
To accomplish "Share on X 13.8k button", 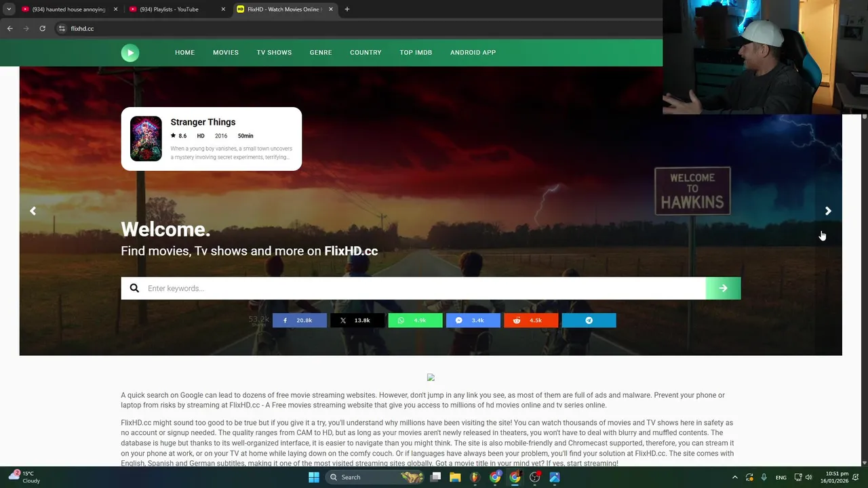I will pos(357,320).
